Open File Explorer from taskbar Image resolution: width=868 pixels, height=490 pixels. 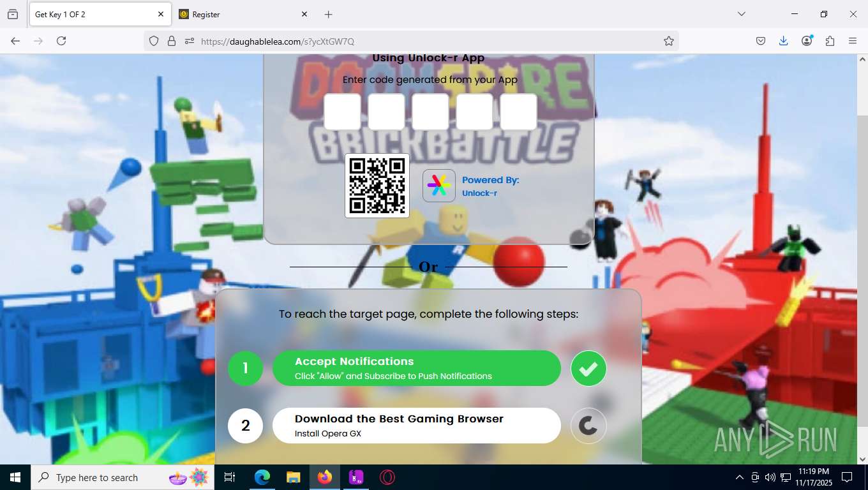[293, 477]
